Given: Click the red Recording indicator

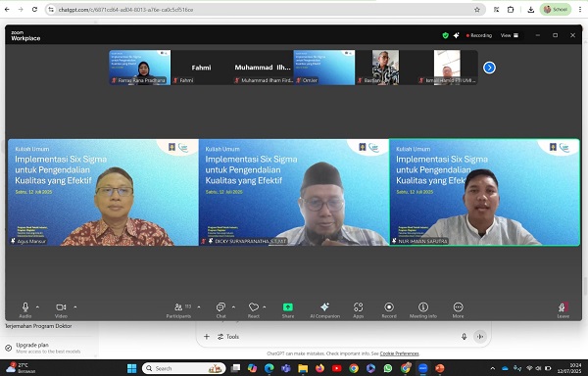Looking at the screenshot, I should pyautogui.click(x=479, y=35).
